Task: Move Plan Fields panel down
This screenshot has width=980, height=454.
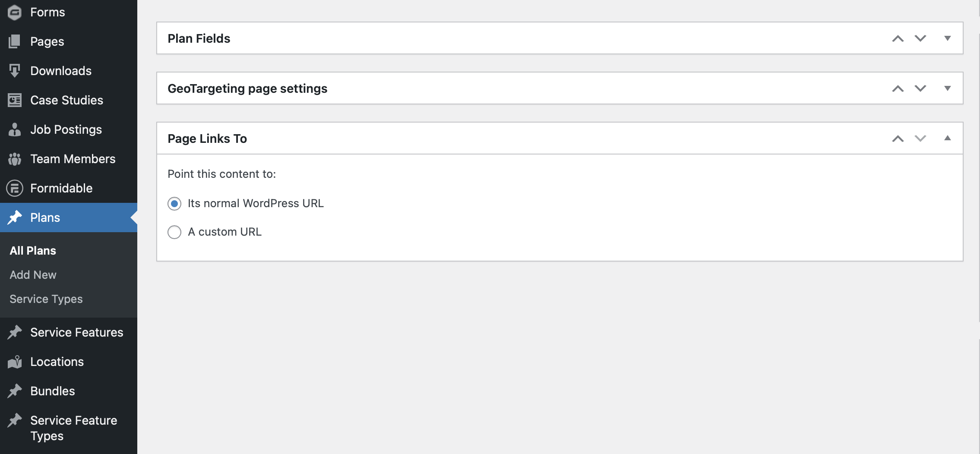Action: coord(920,38)
